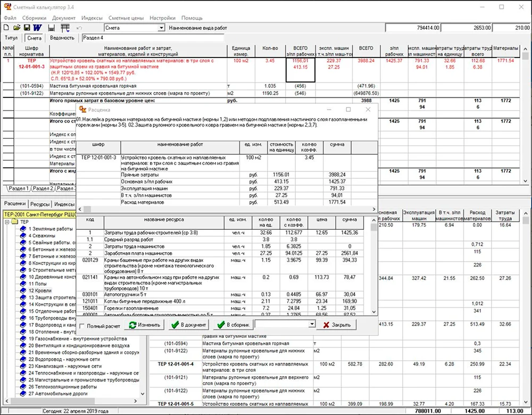Select tree item 19 Газоснабжение - внутренние устройства
This screenshot has width=532, height=415.
pyautogui.click(x=78, y=339)
